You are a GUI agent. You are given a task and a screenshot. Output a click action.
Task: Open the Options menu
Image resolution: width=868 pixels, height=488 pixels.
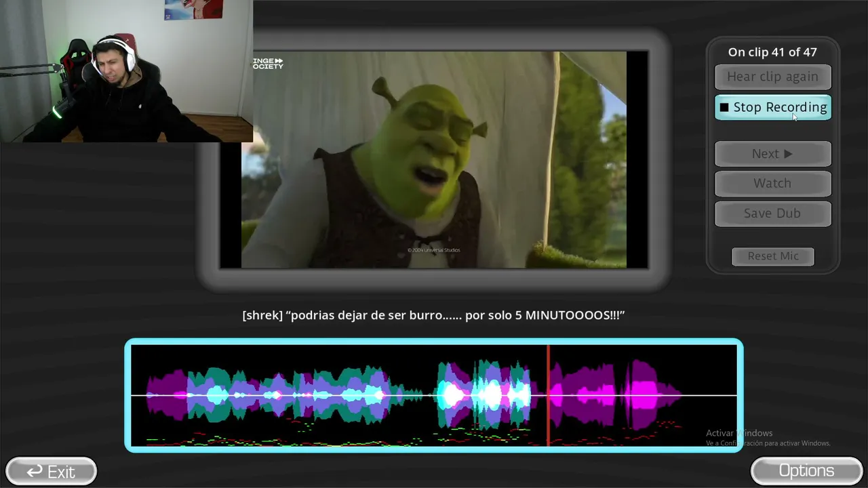click(x=806, y=470)
